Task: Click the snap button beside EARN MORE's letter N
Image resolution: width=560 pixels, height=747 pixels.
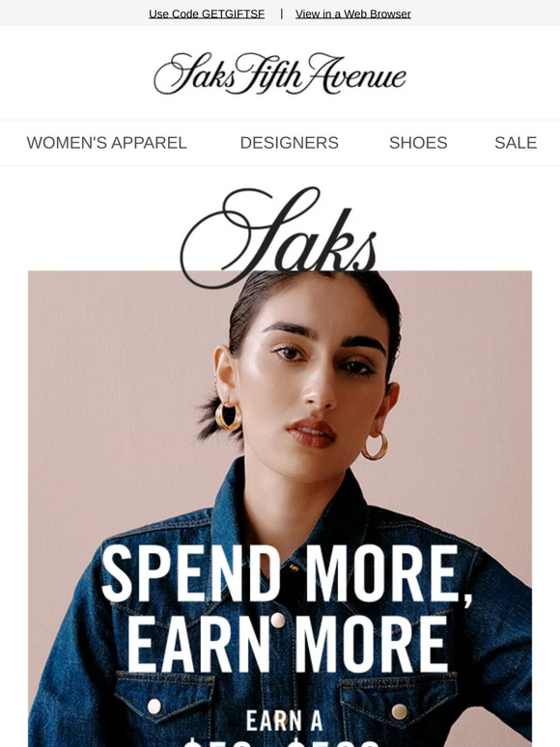Action: pyautogui.click(x=278, y=620)
